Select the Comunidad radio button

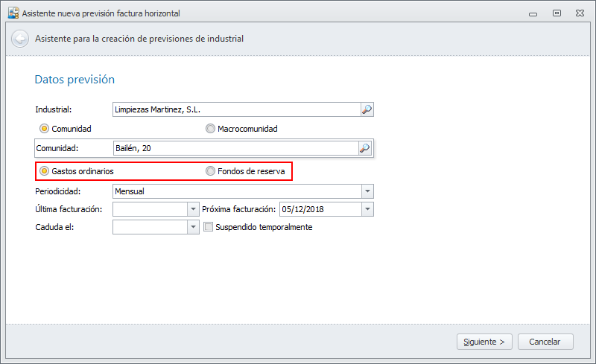coord(45,129)
